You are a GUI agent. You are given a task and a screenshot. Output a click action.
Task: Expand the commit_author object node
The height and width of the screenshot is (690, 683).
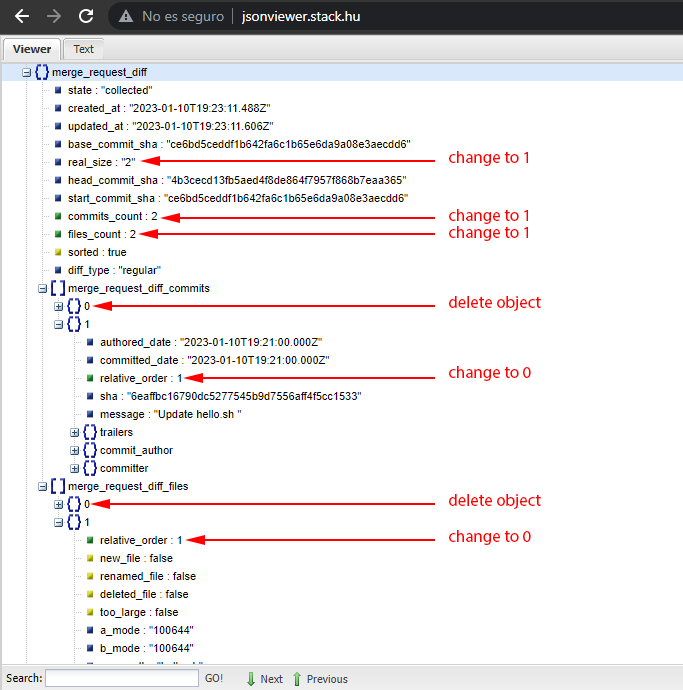[x=75, y=450]
